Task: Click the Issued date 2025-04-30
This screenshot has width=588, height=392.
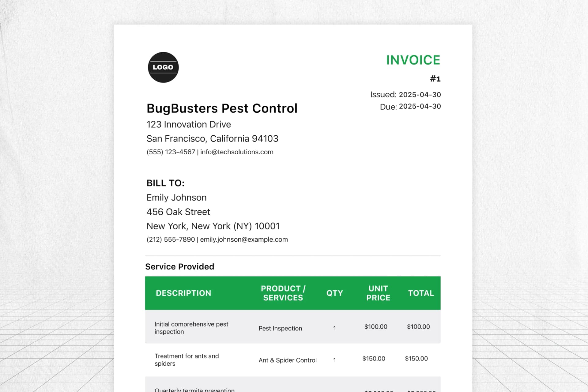Action: click(x=420, y=95)
